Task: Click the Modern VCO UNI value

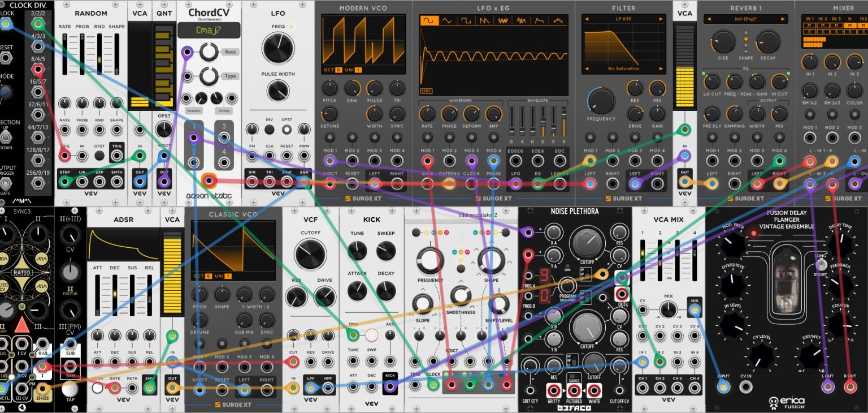Action: [358, 70]
